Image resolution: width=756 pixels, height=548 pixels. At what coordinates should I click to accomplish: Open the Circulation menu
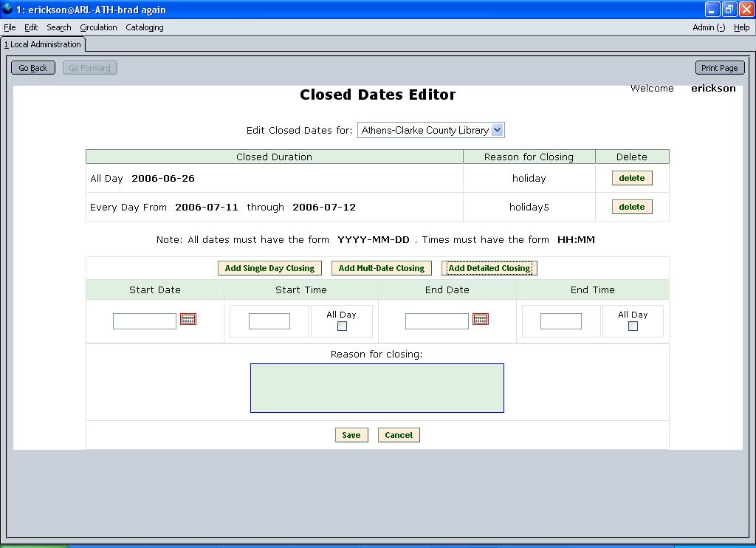98,27
